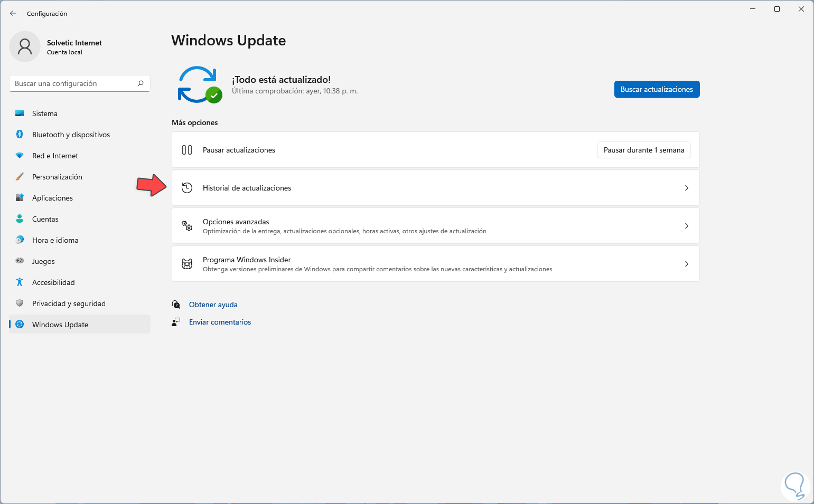Maximize the Configuración window
The height and width of the screenshot is (504, 814).
(777, 9)
